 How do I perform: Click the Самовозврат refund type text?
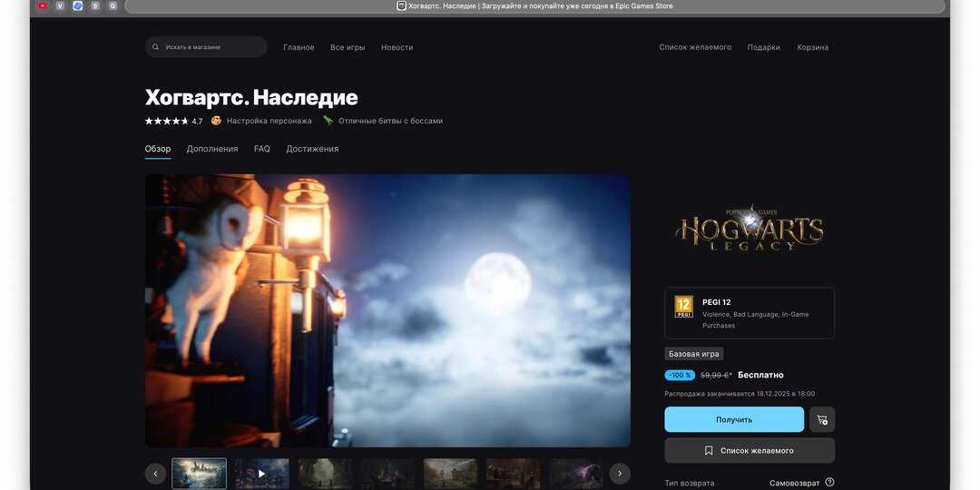794,483
